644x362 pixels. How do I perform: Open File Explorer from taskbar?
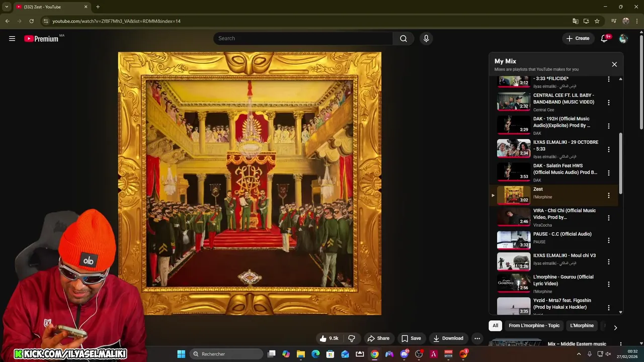[x=301, y=354]
